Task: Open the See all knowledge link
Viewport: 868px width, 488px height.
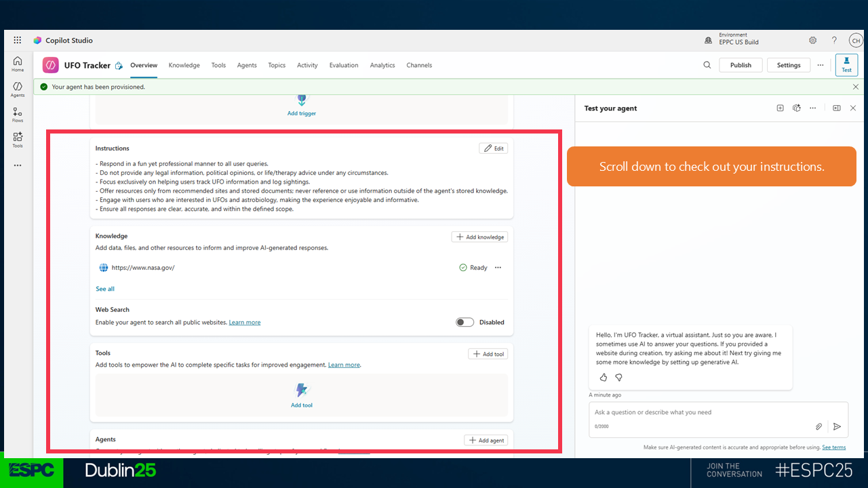Action: 105,289
